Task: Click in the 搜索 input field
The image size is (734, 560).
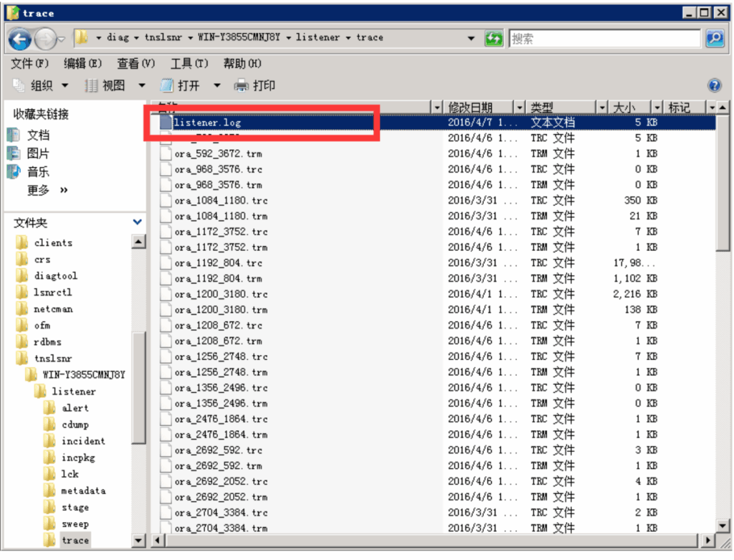Action: [604, 39]
